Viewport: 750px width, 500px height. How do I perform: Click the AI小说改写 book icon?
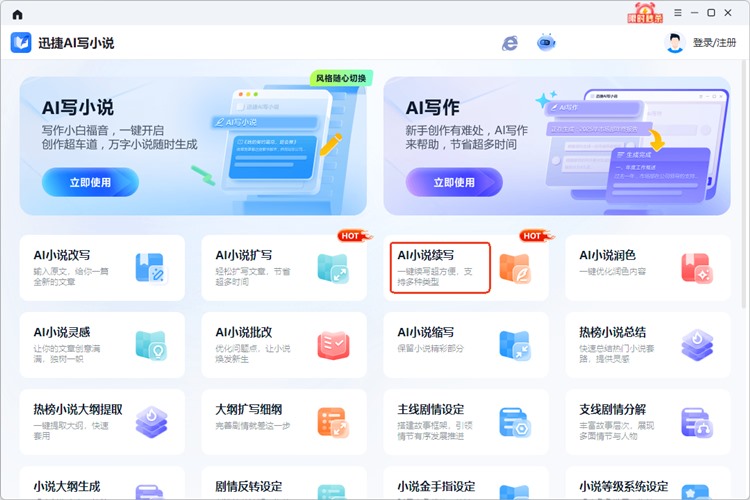pyautogui.click(x=151, y=268)
